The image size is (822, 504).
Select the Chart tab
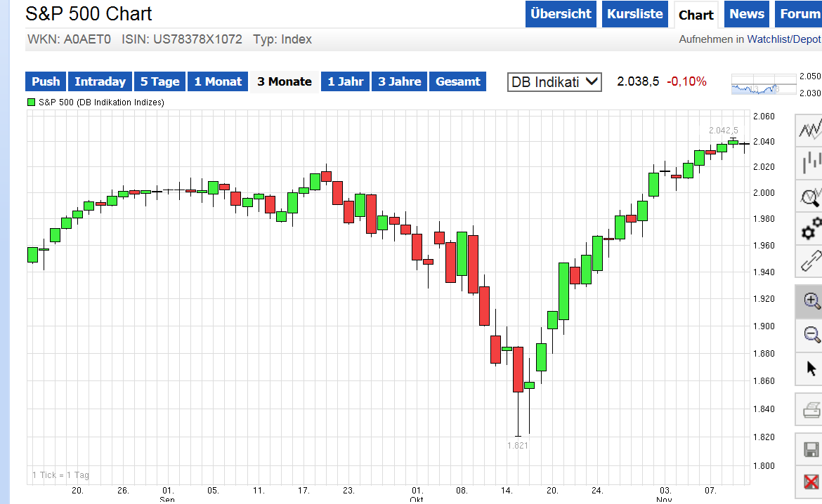[x=696, y=15]
